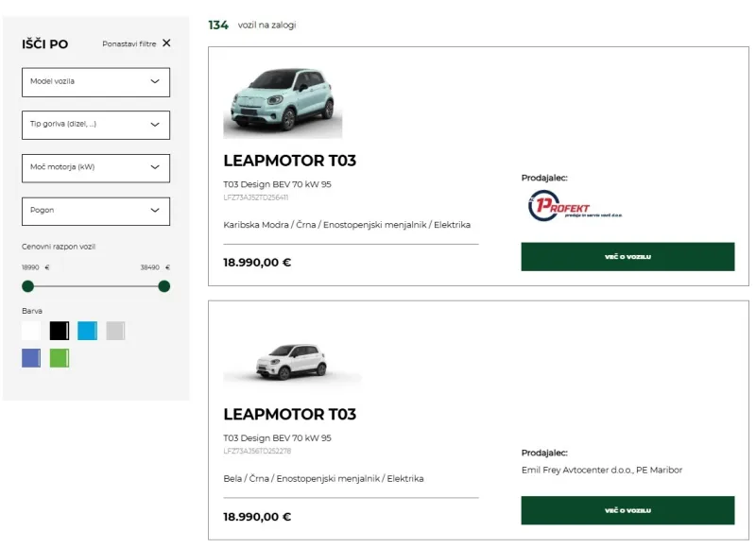The image size is (756, 548).
Task: Select the light blue color swatch
Action: (x=87, y=331)
